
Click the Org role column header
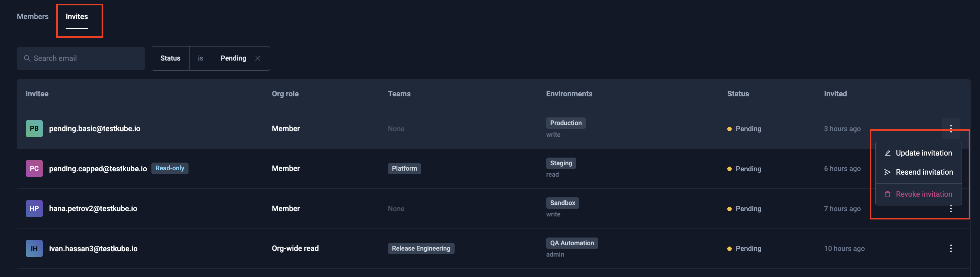pyautogui.click(x=285, y=94)
